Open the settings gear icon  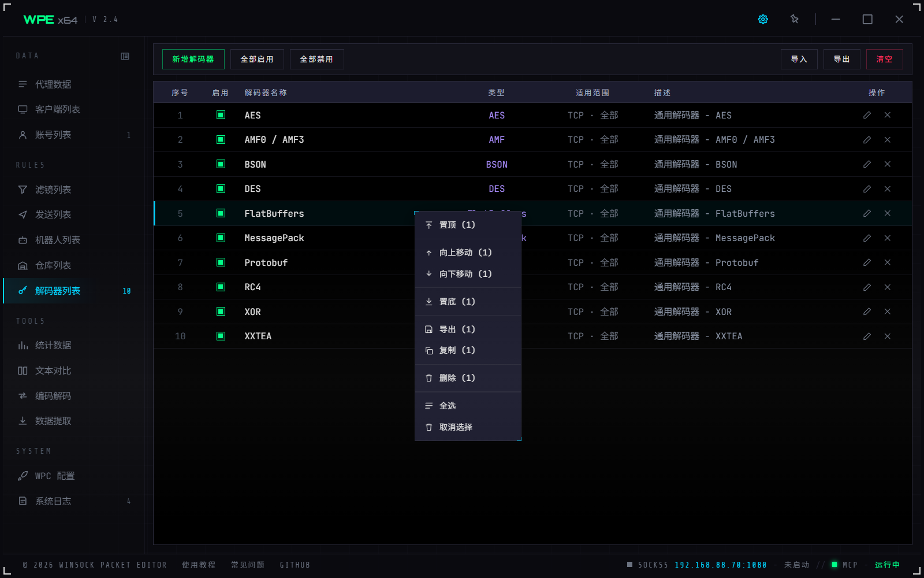coord(763,19)
